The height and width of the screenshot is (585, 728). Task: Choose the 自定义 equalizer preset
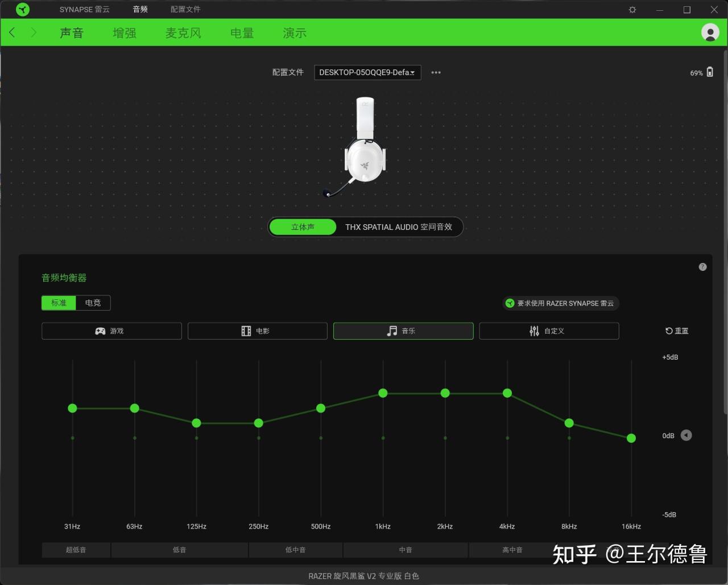(549, 331)
